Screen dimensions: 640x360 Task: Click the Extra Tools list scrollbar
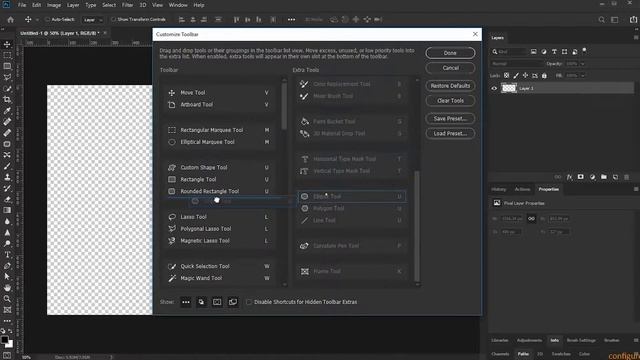(x=417, y=225)
